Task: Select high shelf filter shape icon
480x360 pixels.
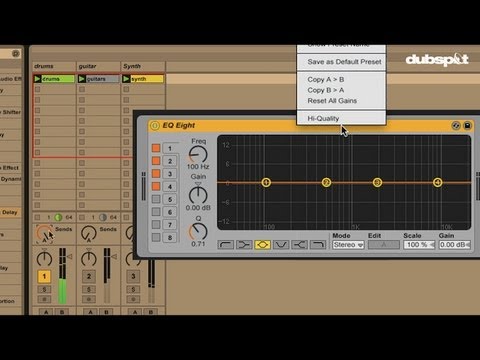Action: click(299, 245)
